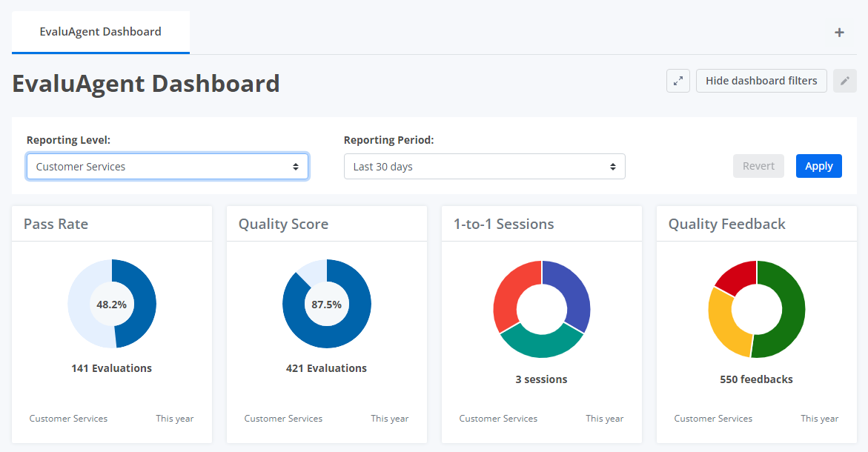Click the Quality Feedback card title
The height and width of the screenshot is (452, 868).
point(727,224)
